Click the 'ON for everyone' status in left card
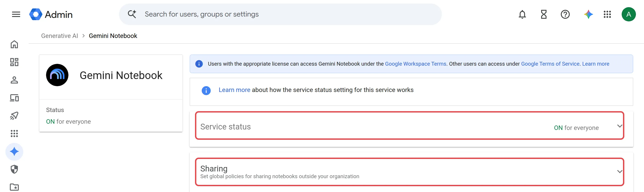The width and height of the screenshot is (644, 192). 68,122
